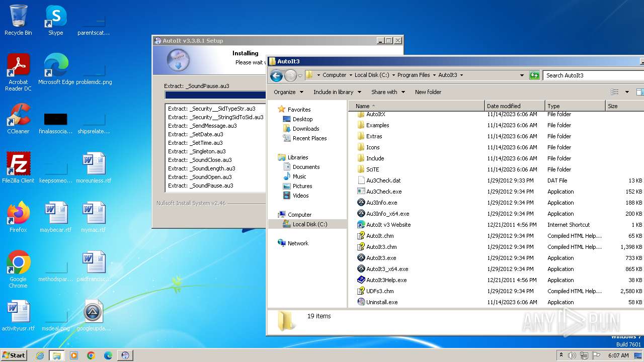
Task: Click the volume tray icon
Action: pyautogui.click(x=572, y=355)
